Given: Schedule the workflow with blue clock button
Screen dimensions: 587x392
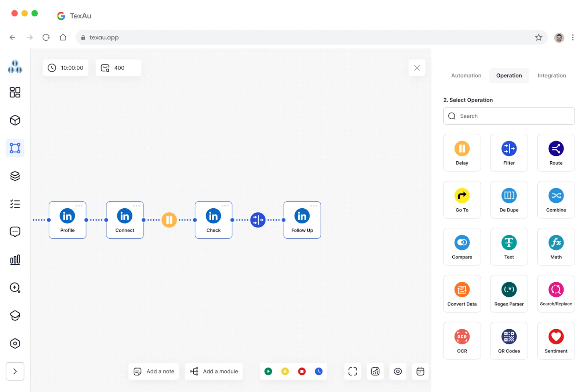Looking at the screenshot, I should pyautogui.click(x=319, y=371).
